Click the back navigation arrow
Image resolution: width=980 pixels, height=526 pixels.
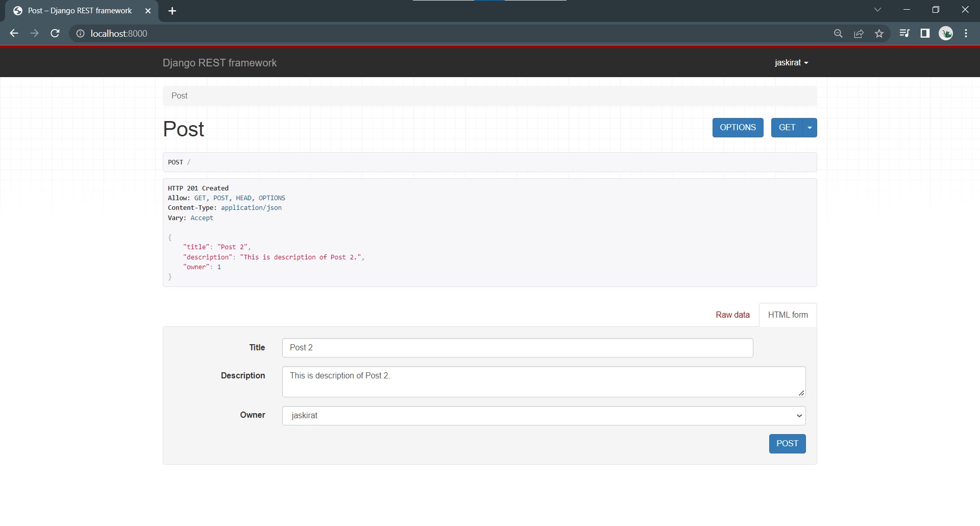[x=13, y=33]
